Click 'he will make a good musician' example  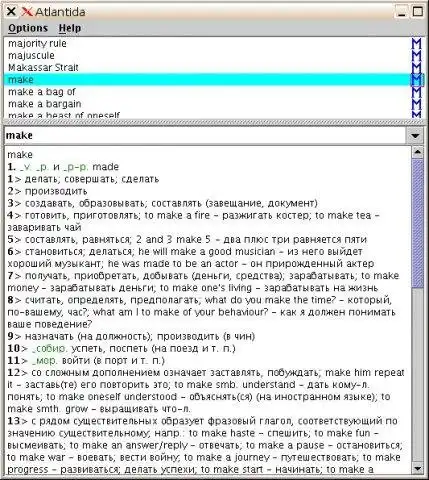pyautogui.click(x=207, y=252)
